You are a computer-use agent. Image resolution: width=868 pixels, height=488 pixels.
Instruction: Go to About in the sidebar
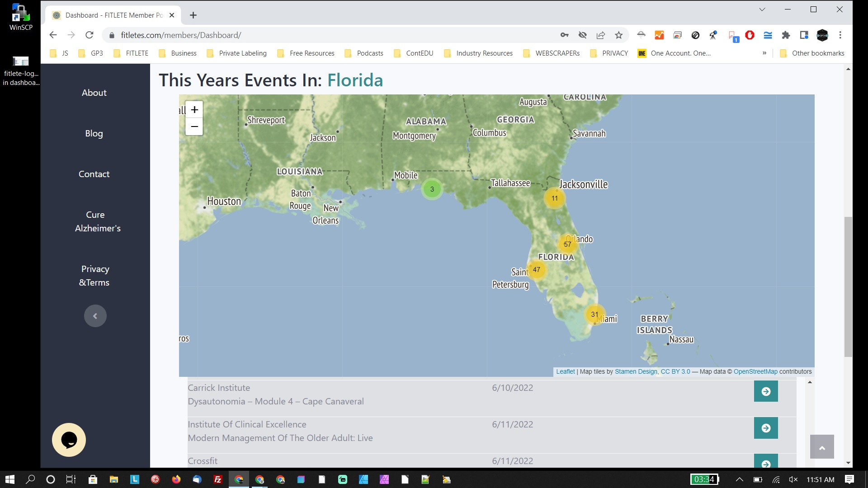[x=94, y=93]
